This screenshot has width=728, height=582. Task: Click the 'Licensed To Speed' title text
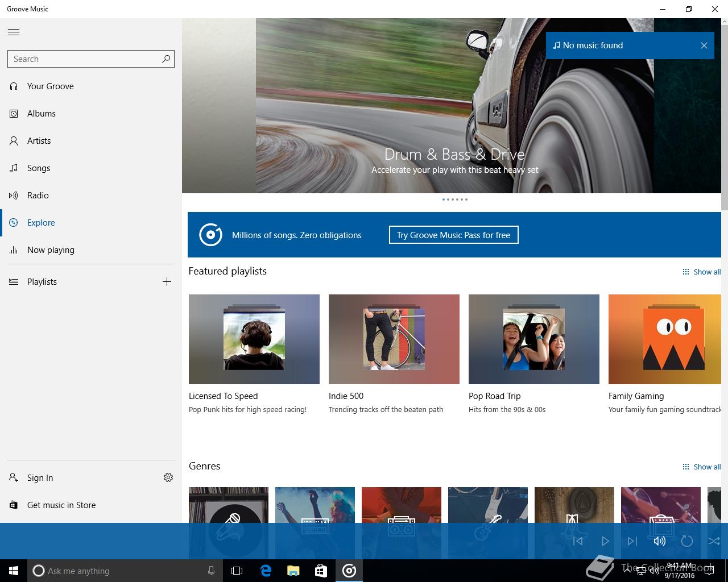[224, 396]
